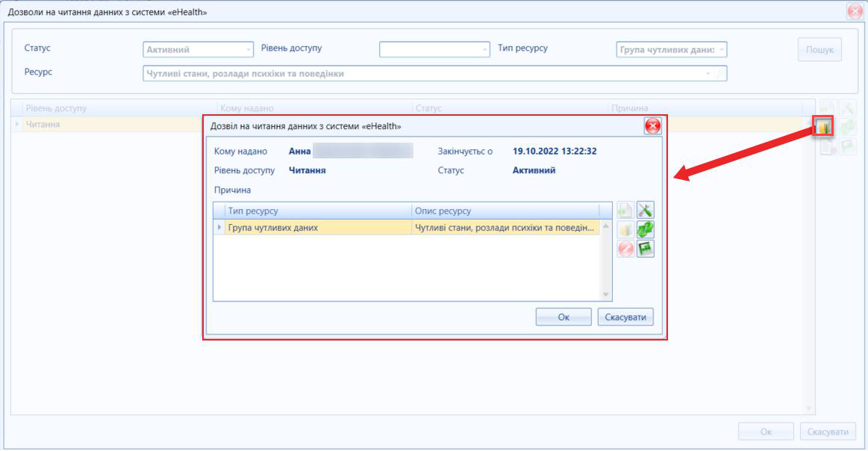
Task: Expand the 'Читання' row arrow in the background grid
Action: coord(17,124)
